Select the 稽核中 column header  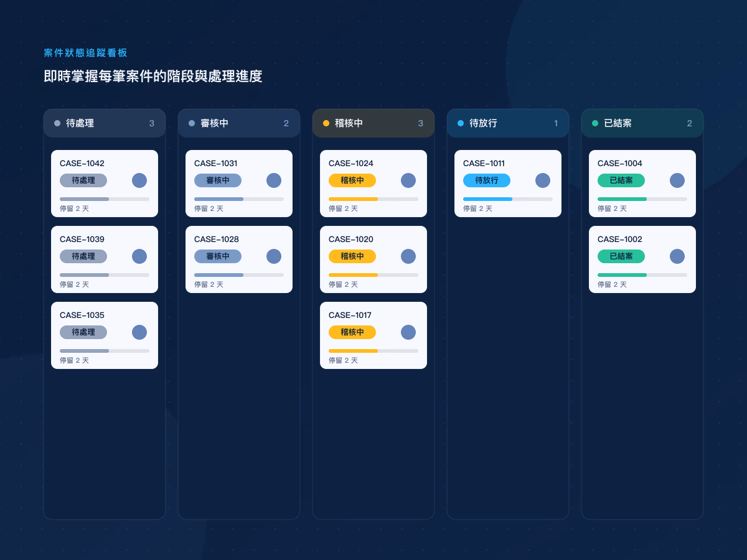pos(374,123)
